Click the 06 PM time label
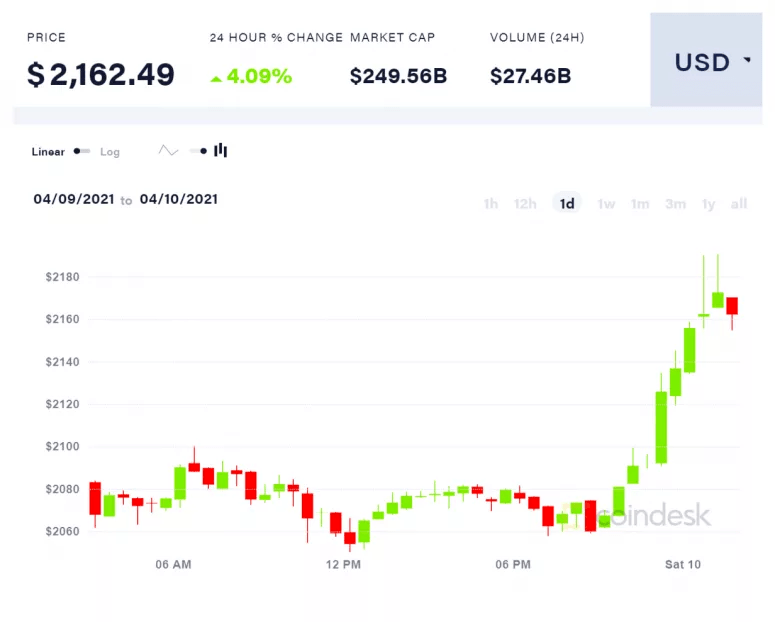Screen dimensions: 775x622 tap(513, 564)
